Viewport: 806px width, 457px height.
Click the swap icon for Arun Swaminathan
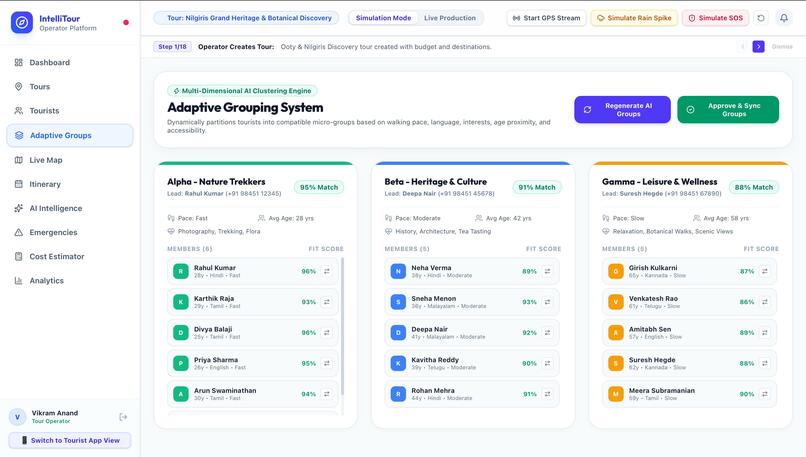[x=327, y=394]
